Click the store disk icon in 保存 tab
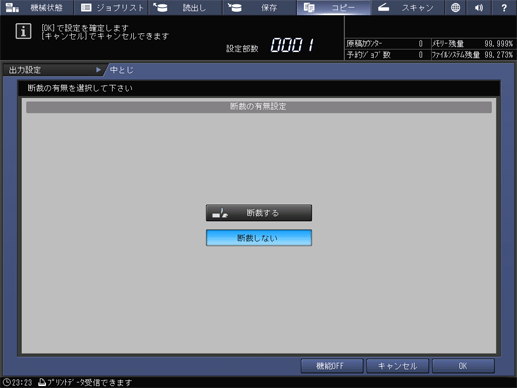This screenshot has width=517, height=388. pos(235,7)
